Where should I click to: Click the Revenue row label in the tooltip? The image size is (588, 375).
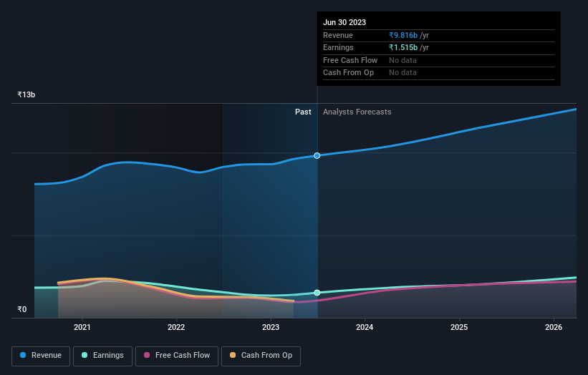tap(338, 35)
